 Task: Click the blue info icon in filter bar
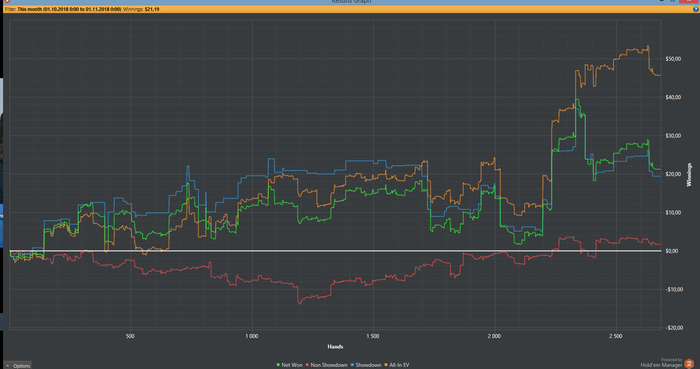tap(696, 9)
